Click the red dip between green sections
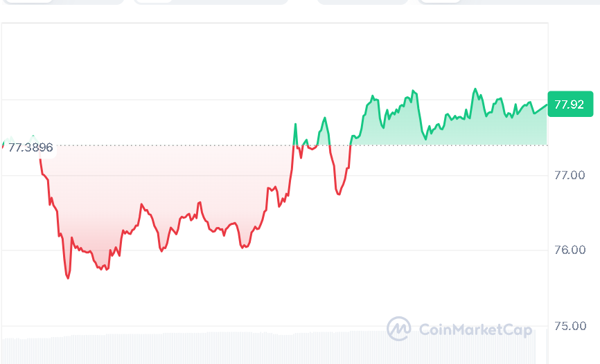The height and width of the screenshot is (364, 600). click(x=338, y=193)
